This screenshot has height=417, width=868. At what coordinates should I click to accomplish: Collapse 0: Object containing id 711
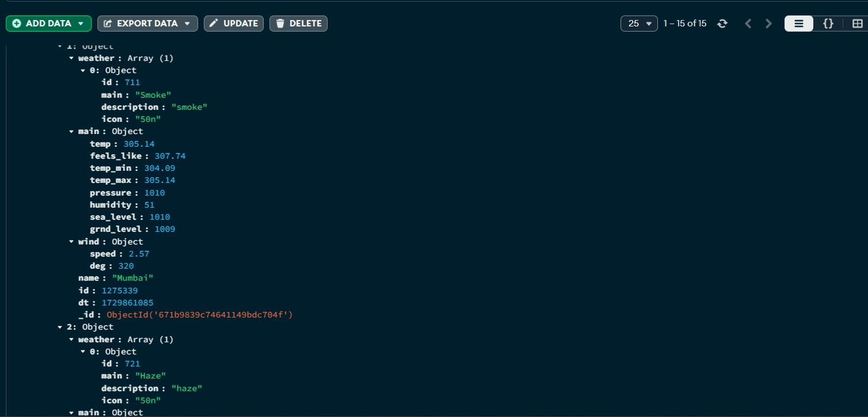pos(83,70)
